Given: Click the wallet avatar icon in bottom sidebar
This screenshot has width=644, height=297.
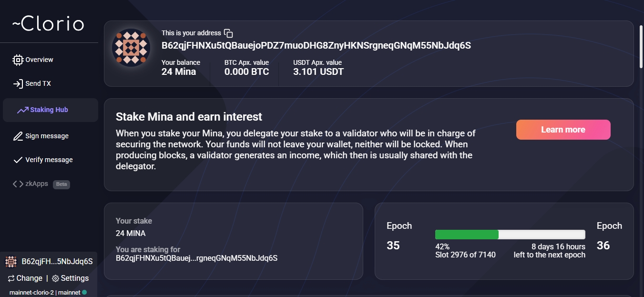Looking at the screenshot, I should pyautogui.click(x=10, y=261).
